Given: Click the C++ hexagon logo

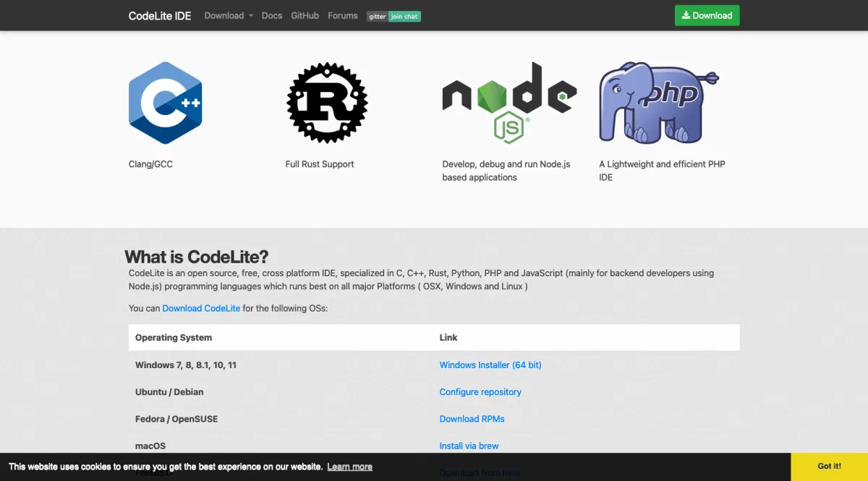Looking at the screenshot, I should [165, 103].
